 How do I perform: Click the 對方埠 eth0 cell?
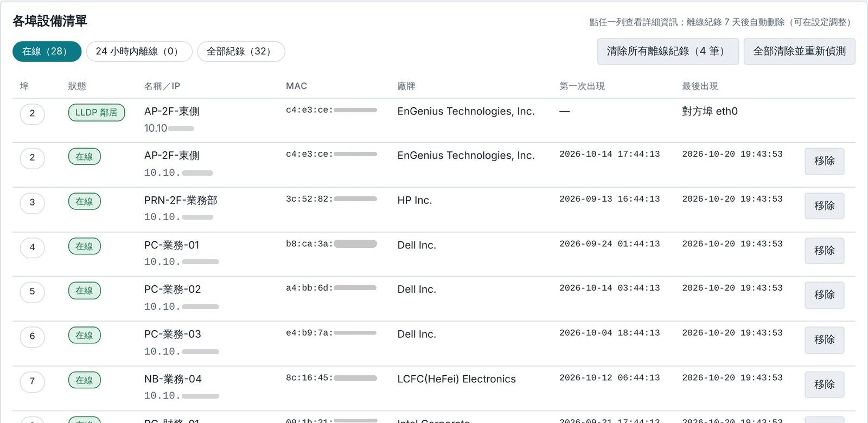click(710, 111)
